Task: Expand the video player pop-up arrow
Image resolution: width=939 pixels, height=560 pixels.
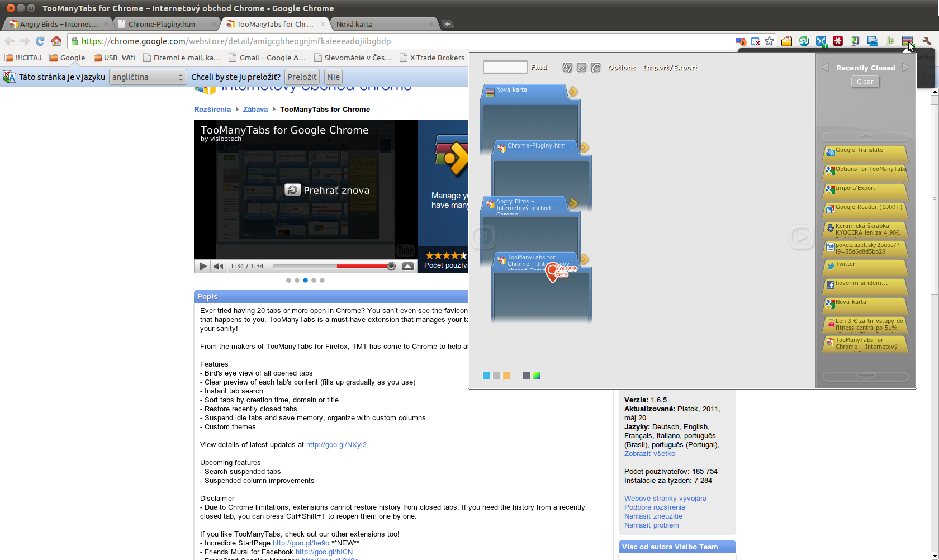Action: [408, 266]
